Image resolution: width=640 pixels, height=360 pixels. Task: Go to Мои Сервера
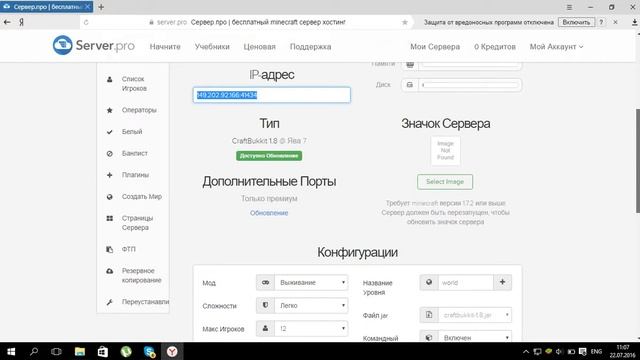coord(435,47)
